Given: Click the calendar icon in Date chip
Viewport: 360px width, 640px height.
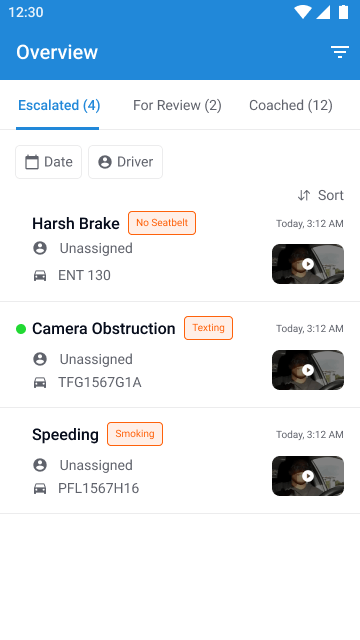Looking at the screenshot, I should pyautogui.click(x=32, y=162).
